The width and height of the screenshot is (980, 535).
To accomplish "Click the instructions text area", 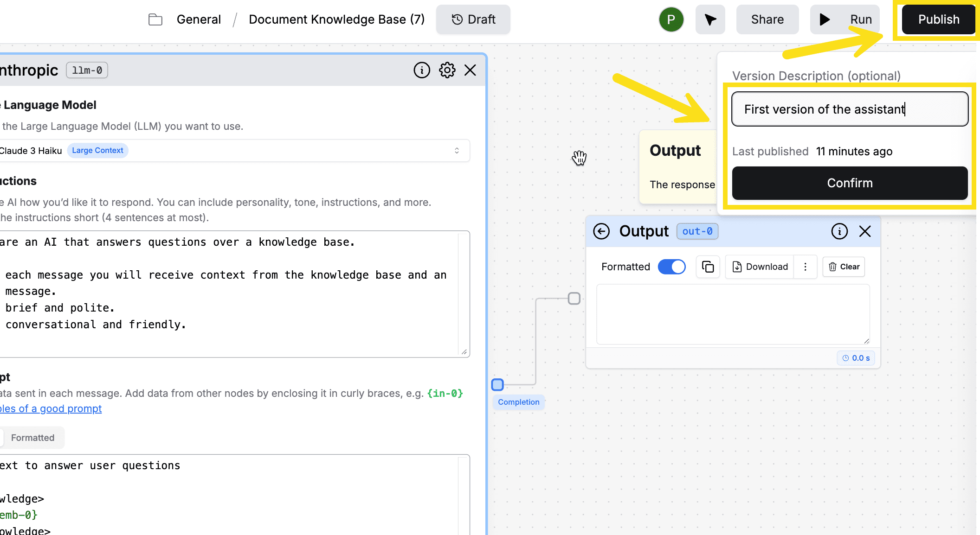I will click(x=232, y=294).
